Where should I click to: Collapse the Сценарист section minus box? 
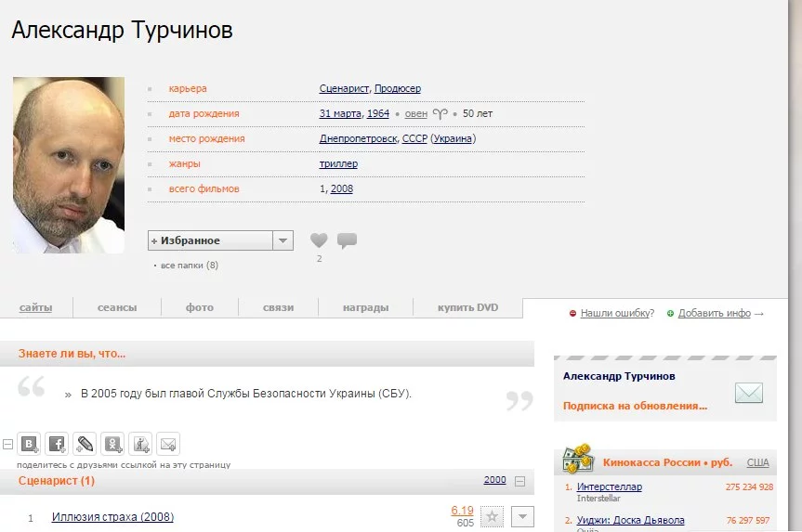(519, 482)
